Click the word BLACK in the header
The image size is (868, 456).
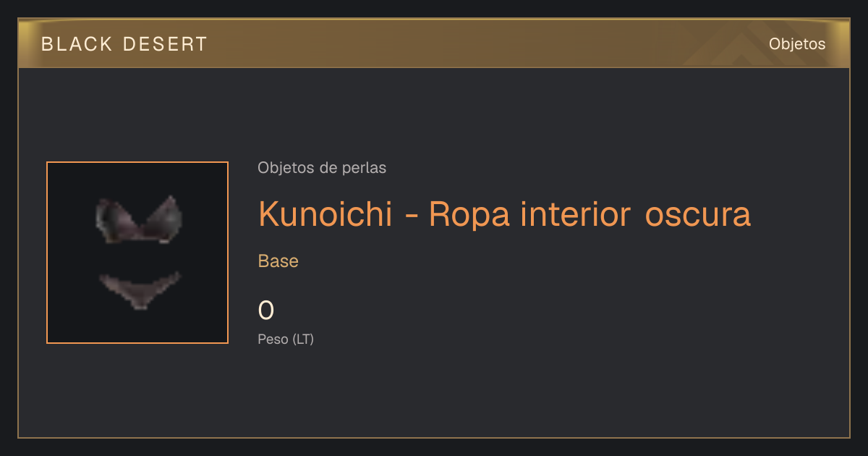pyautogui.click(x=77, y=44)
